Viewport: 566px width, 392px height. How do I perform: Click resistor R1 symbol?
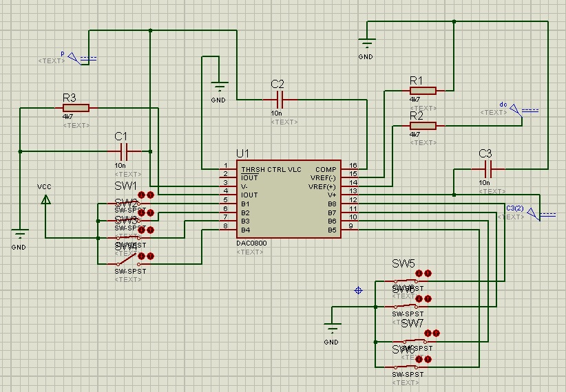(423, 90)
